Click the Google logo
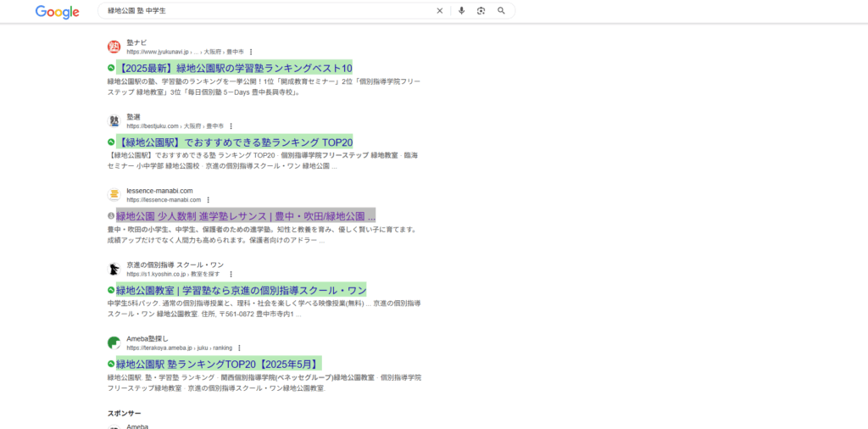Screen dimensions: 868x429 tap(57, 12)
